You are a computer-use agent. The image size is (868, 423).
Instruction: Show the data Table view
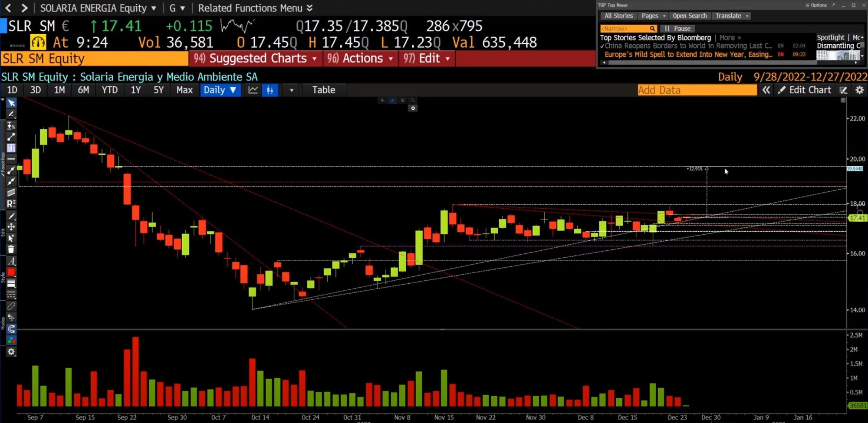point(324,90)
